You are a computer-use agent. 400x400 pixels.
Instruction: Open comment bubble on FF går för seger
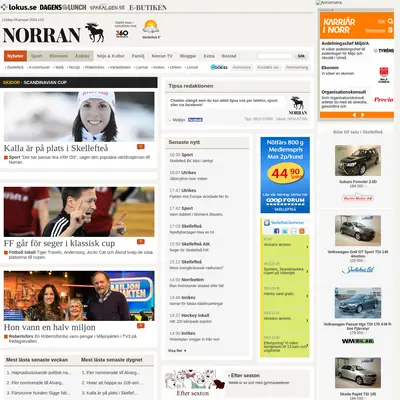(x=140, y=242)
